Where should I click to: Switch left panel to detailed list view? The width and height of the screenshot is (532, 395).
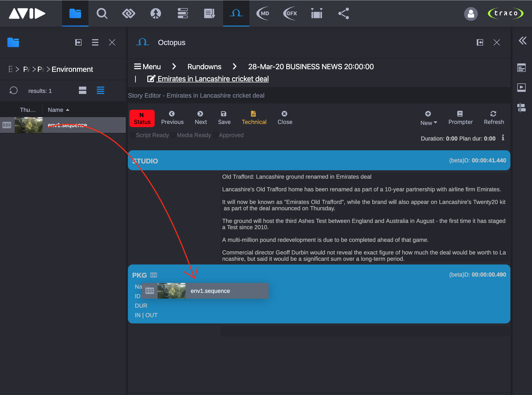coord(101,91)
